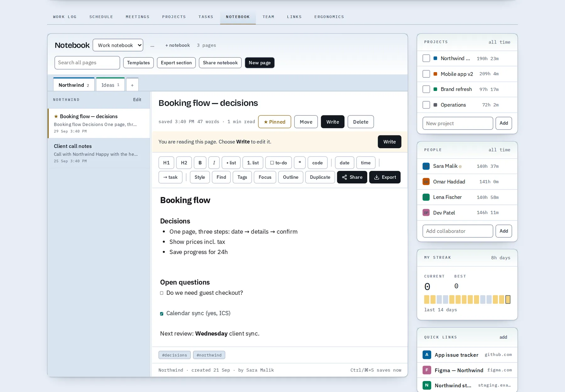Focus the Add collaborator field
Image resolution: width=565 pixels, height=392 pixels.
coord(458,231)
